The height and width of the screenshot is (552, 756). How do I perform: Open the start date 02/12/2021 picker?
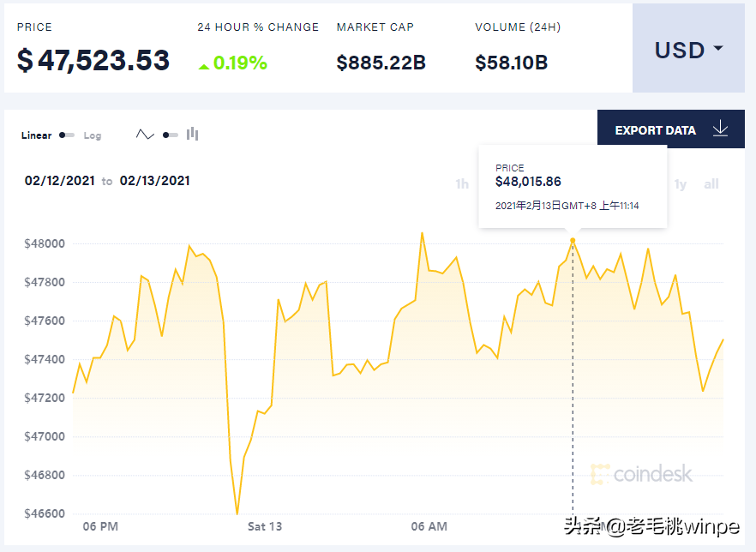(x=60, y=180)
